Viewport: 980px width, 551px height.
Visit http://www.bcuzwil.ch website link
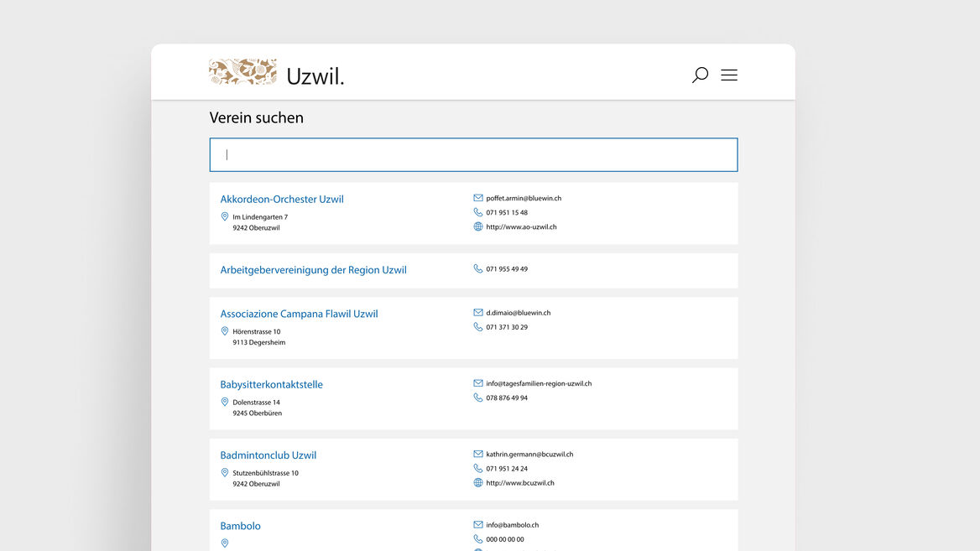(520, 483)
